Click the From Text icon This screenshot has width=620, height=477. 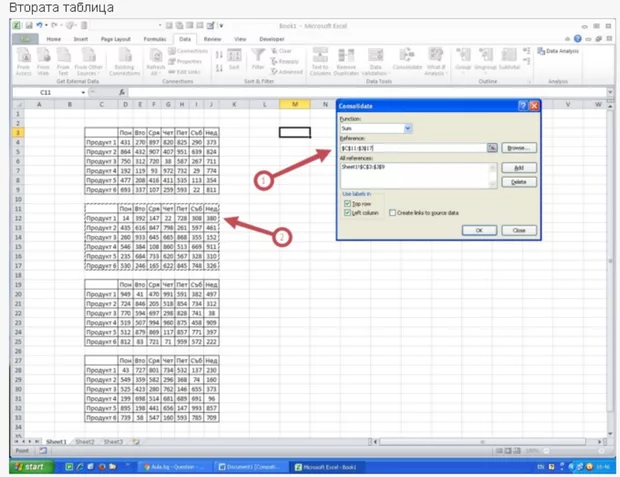63,61
